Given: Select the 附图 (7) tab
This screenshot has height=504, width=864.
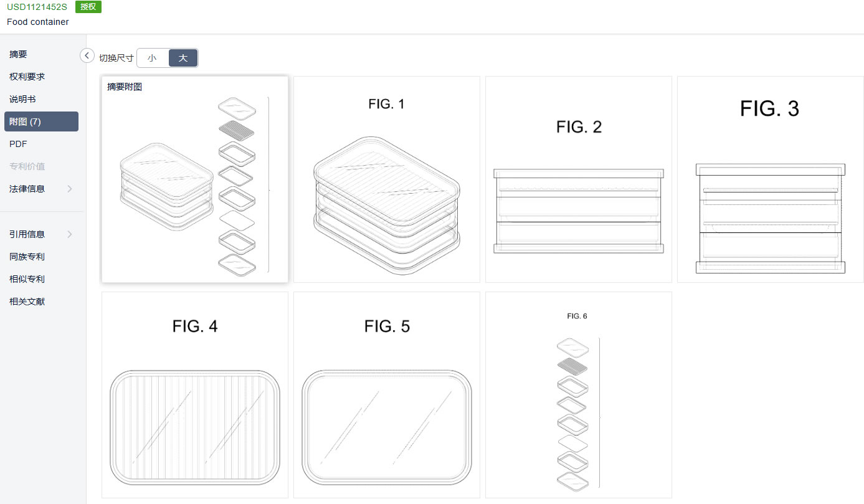Looking at the screenshot, I should (x=41, y=121).
